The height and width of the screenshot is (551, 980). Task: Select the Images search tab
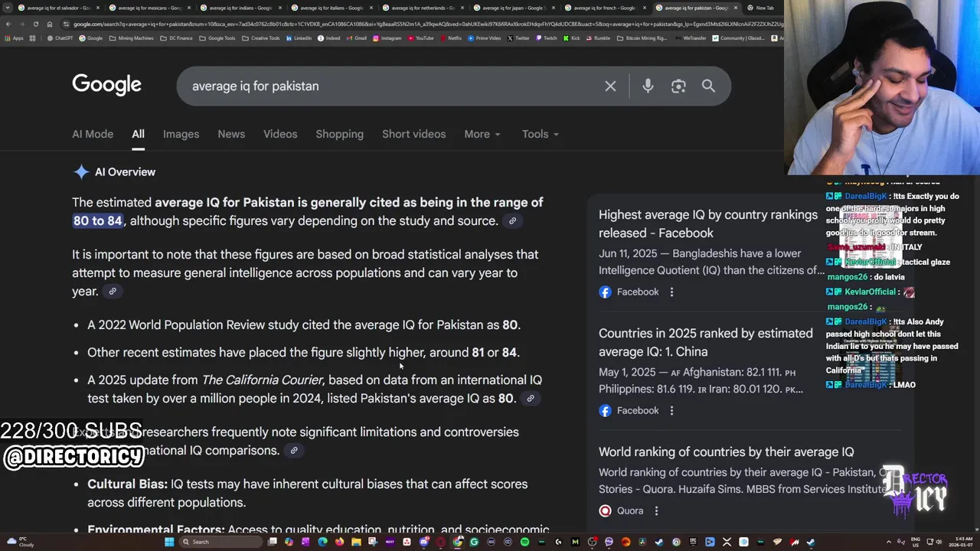coord(181,134)
